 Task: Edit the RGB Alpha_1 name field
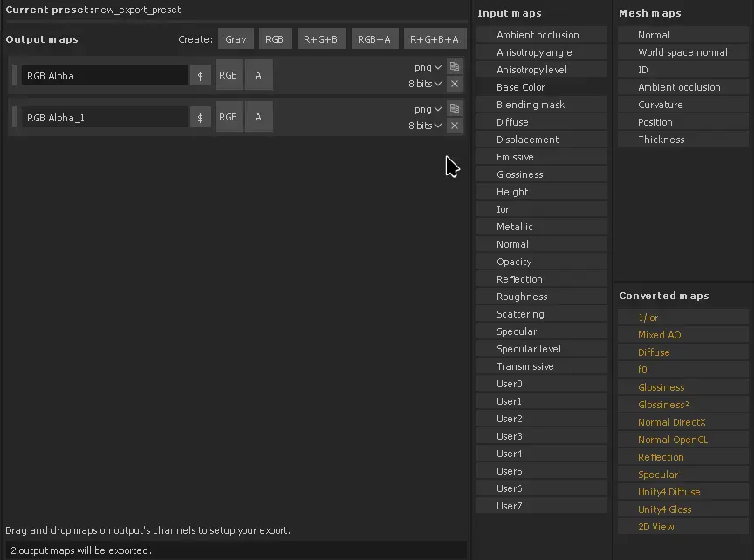tap(105, 117)
